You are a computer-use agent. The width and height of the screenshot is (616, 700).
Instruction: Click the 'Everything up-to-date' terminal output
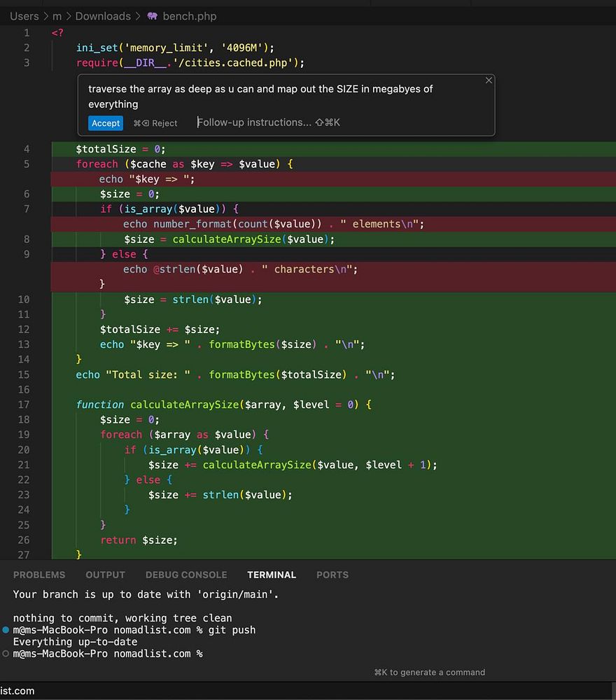click(x=75, y=642)
